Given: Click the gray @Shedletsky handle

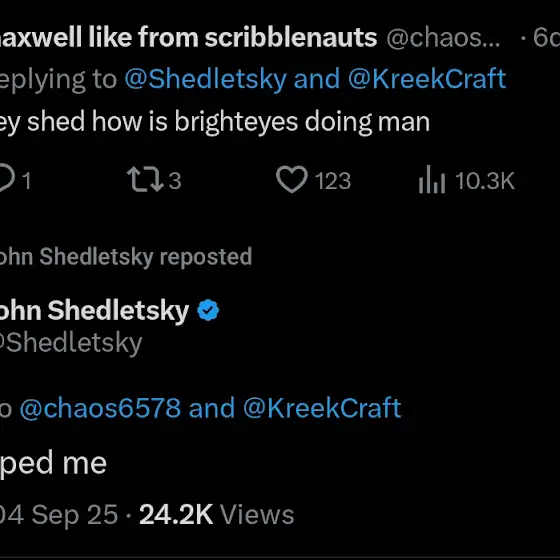Looking at the screenshot, I should (x=71, y=344).
